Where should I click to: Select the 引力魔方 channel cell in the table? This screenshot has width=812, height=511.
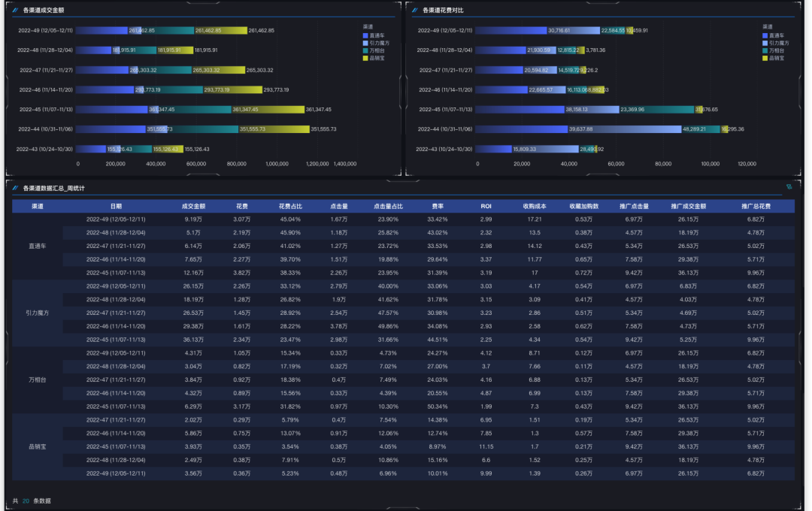[38, 313]
